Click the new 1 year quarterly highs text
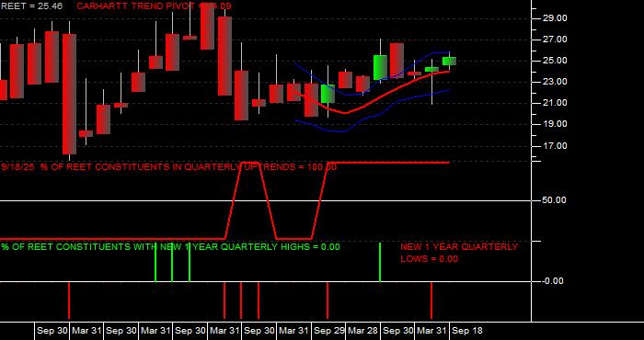The height and width of the screenshot is (340, 644). (x=170, y=247)
